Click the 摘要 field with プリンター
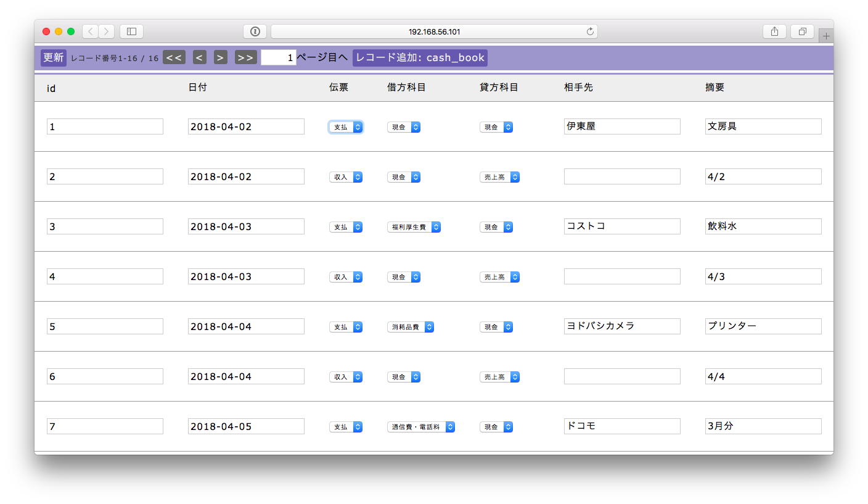The height and width of the screenshot is (504, 868). click(x=763, y=326)
